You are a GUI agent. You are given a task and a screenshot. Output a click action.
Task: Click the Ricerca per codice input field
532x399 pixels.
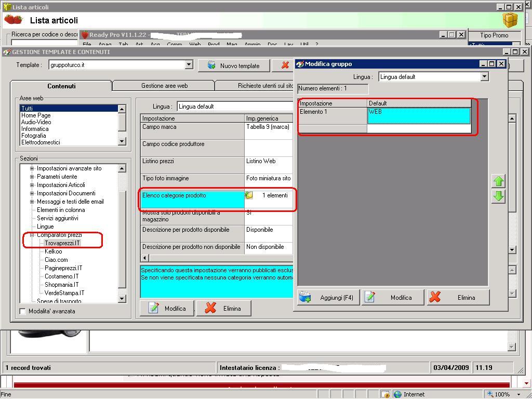pos(44,43)
